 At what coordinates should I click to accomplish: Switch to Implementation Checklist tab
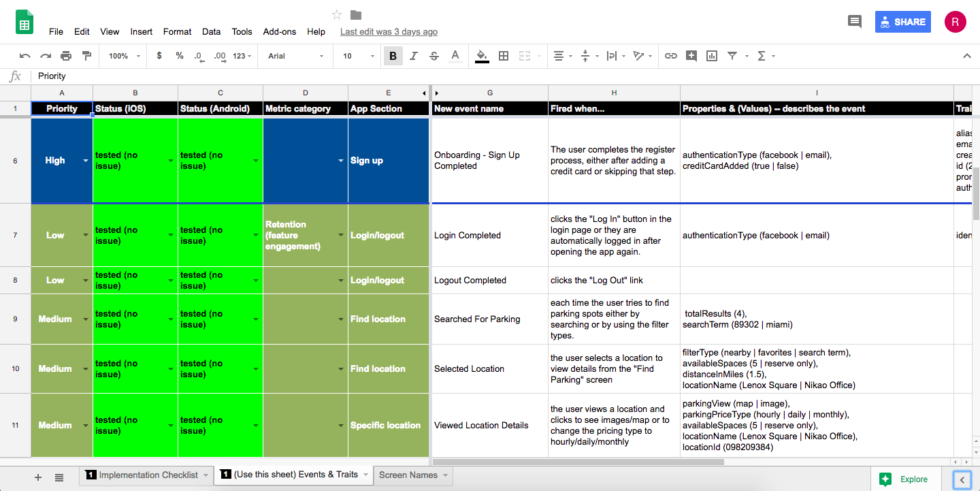[147, 475]
